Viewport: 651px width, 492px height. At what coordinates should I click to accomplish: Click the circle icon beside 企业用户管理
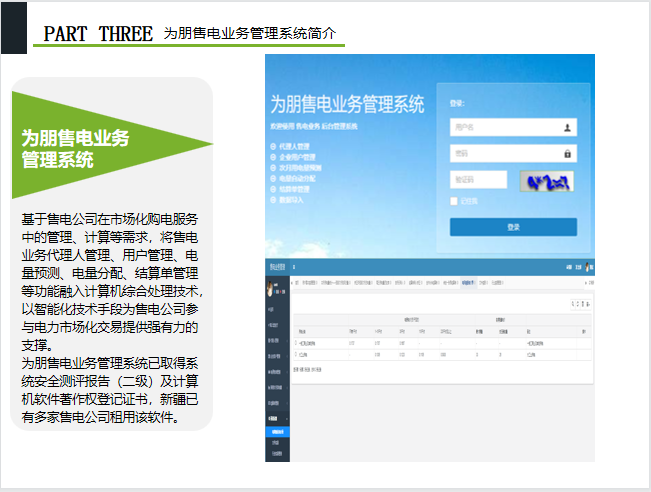(273, 157)
